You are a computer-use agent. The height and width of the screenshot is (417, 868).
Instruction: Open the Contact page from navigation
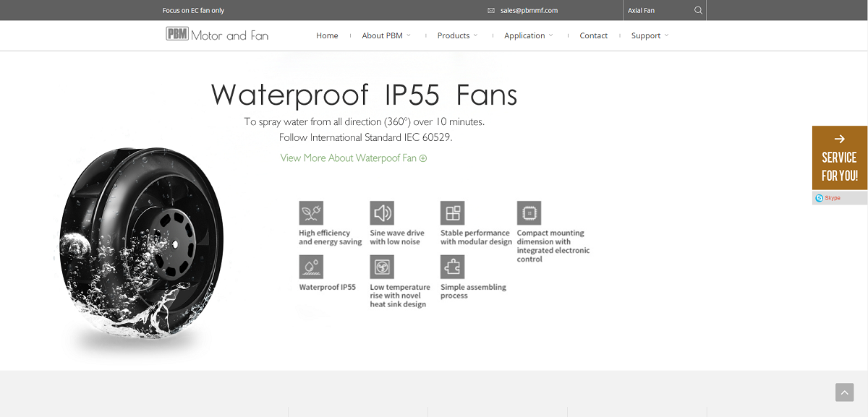point(593,35)
